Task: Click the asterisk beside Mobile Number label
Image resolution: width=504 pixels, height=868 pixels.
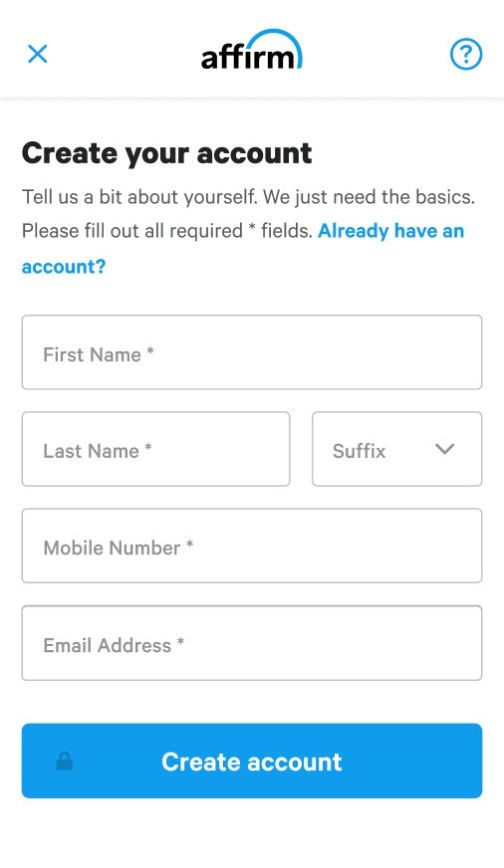Action: (189, 544)
